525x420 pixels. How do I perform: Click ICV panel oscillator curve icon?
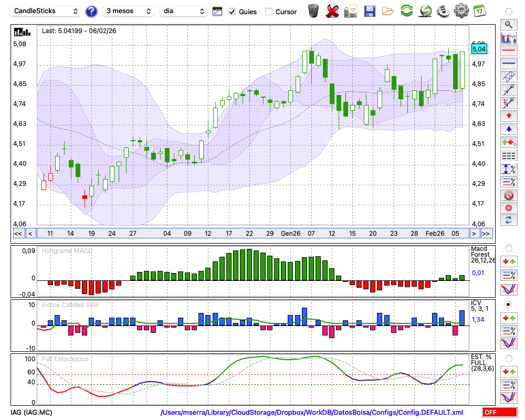(509, 344)
